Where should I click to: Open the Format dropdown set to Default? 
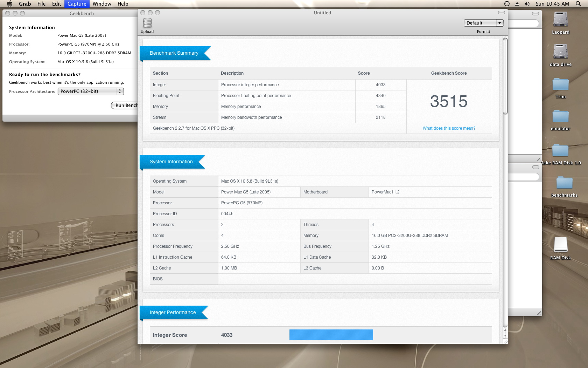(x=484, y=23)
